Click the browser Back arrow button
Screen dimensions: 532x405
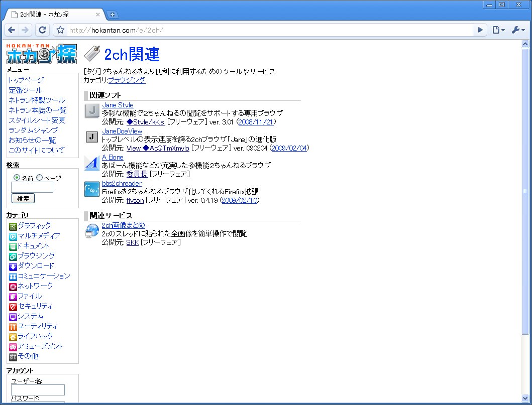[12, 30]
